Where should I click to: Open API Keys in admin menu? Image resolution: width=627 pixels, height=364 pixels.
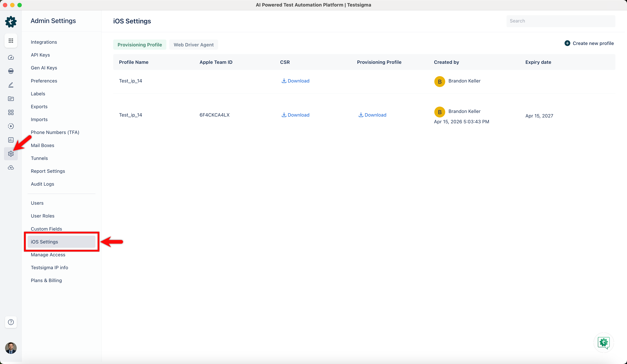(x=40, y=55)
